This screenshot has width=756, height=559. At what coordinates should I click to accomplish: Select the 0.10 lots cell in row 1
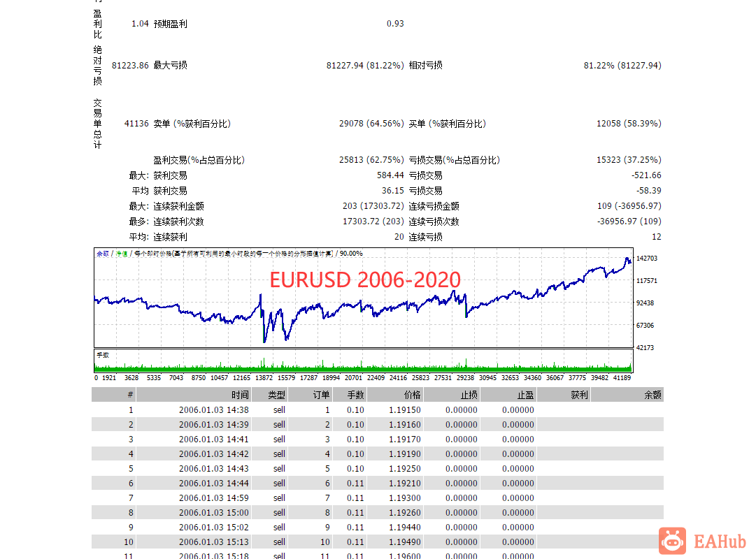(x=355, y=410)
